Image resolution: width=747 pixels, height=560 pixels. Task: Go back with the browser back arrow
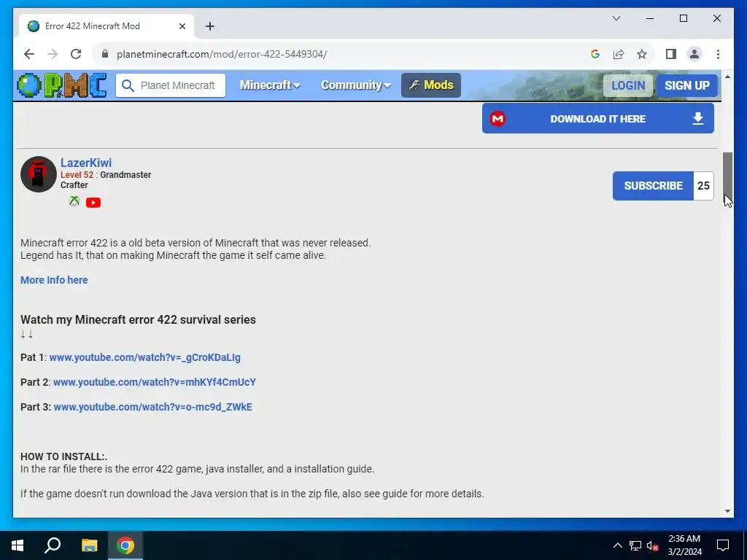pos(29,54)
